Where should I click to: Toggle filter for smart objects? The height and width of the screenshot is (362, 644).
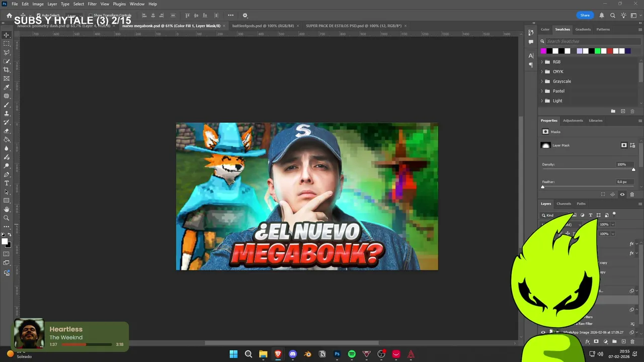[x=606, y=215]
